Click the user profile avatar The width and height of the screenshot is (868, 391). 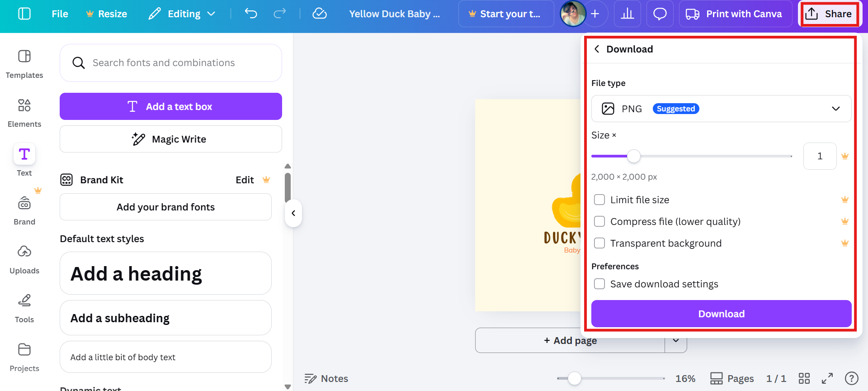[573, 14]
